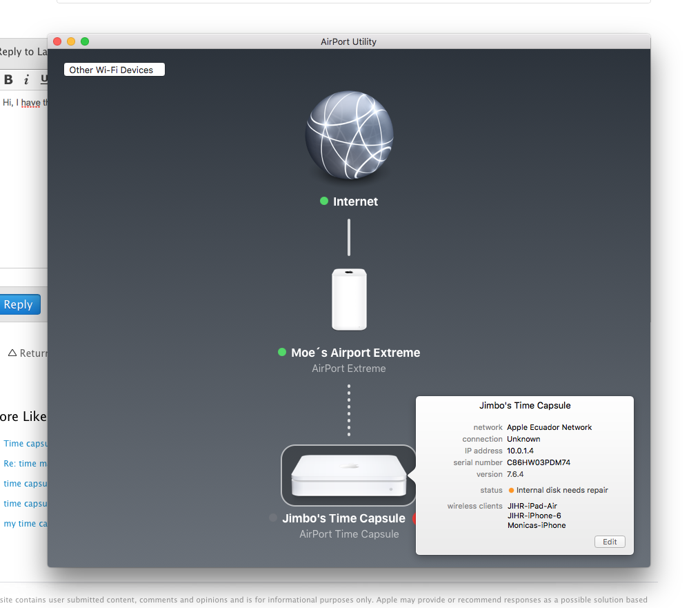
Task: Open the first 'Time capsu' related link
Action: point(25,444)
